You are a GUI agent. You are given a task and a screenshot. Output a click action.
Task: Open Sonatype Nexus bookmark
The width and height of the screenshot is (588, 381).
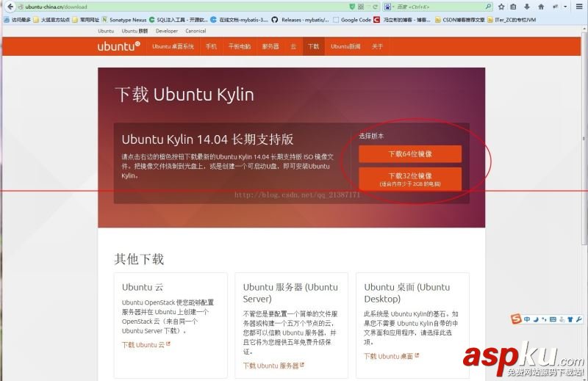pyautogui.click(x=124, y=20)
